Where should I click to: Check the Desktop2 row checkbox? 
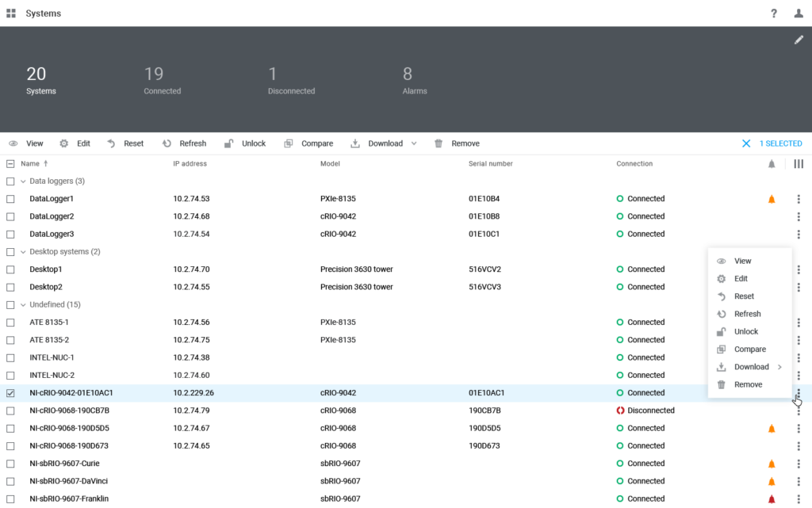pyautogui.click(x=10, y=287)
